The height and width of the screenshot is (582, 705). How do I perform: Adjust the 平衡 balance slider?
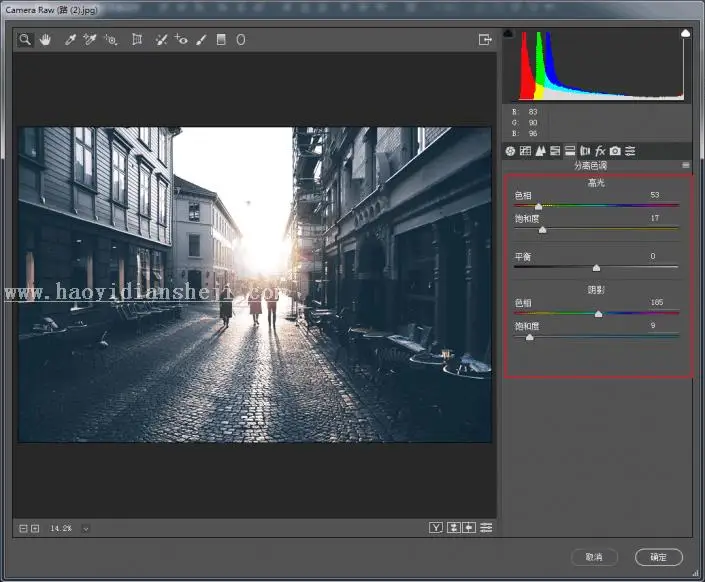point(596,268)
